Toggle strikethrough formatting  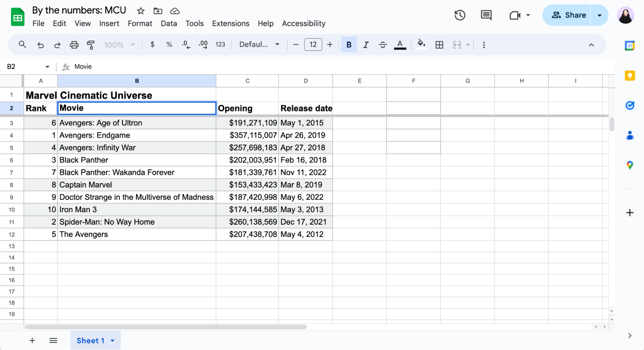coord(383,45)
